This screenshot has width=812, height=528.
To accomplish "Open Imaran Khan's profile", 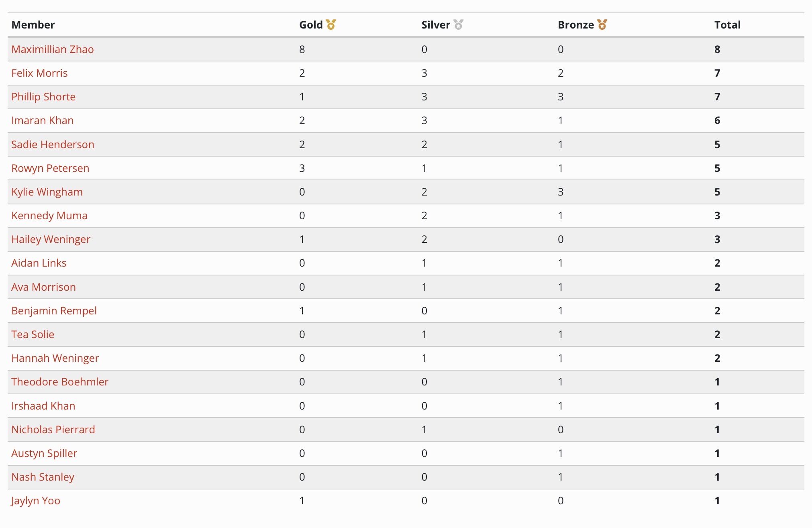I will tap(43, 120).
